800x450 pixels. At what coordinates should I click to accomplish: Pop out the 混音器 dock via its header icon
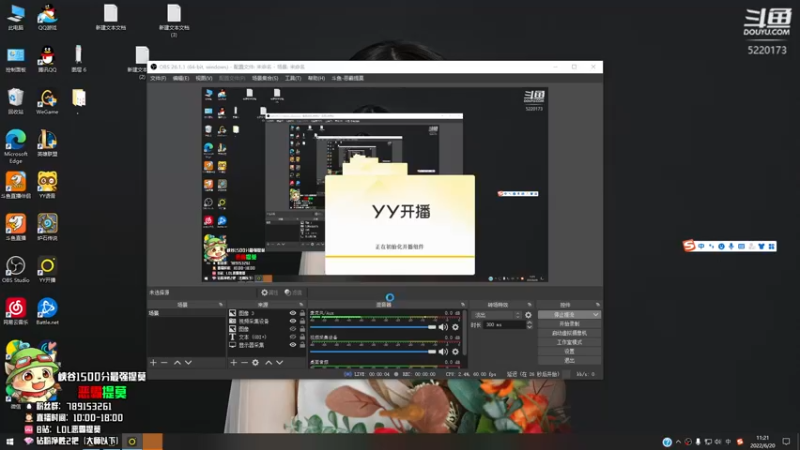pos(463,305)
